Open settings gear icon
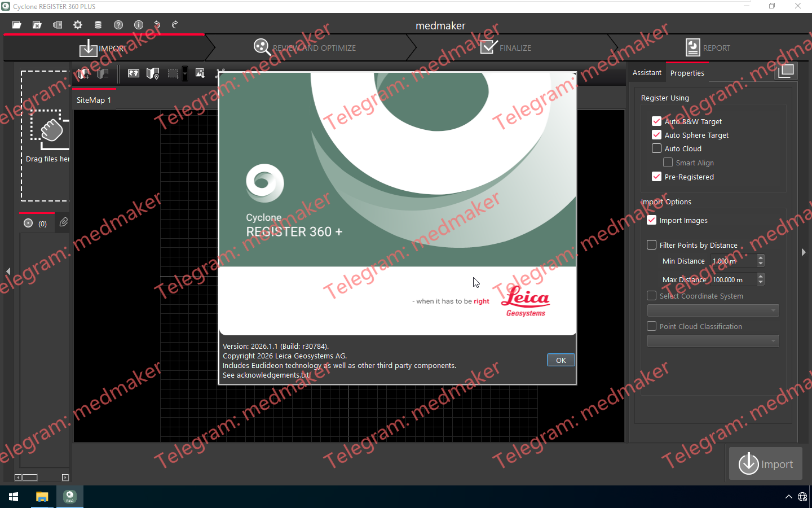This screenshot has height=508, width=812. point(78,25)
